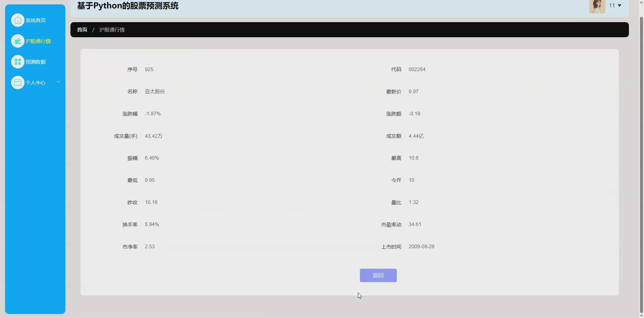Click the stock code 002284
The height and width of the screenshot is (318, 644).
coord(417,69)
